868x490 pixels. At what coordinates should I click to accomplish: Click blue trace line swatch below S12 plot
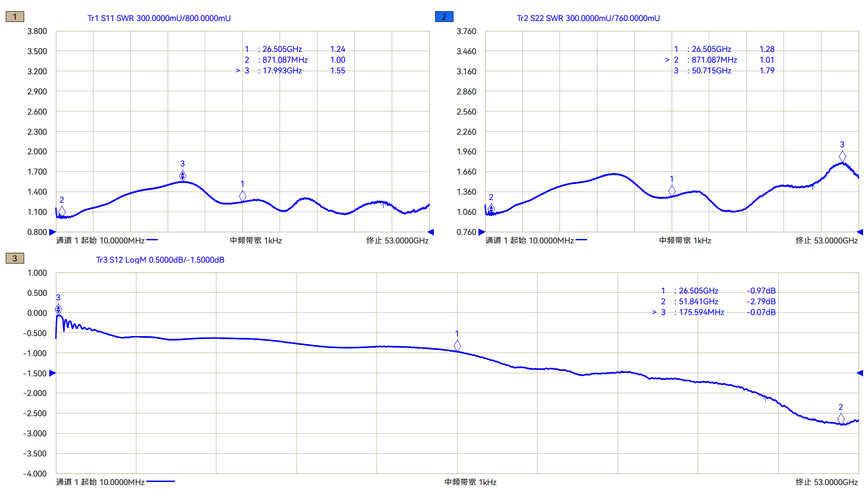tap(160, 481)
